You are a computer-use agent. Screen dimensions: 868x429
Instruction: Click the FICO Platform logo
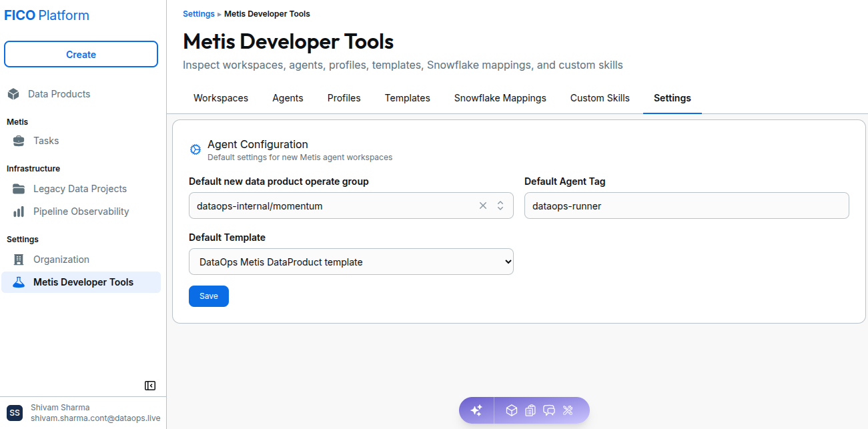[x=47, y=16]
